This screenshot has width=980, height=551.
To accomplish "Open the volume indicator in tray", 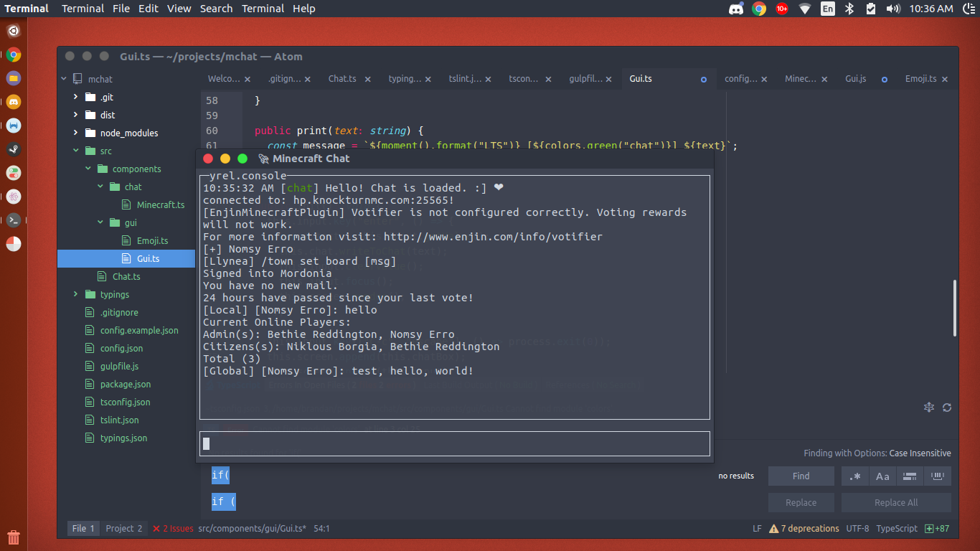I will tap(893, 9).
